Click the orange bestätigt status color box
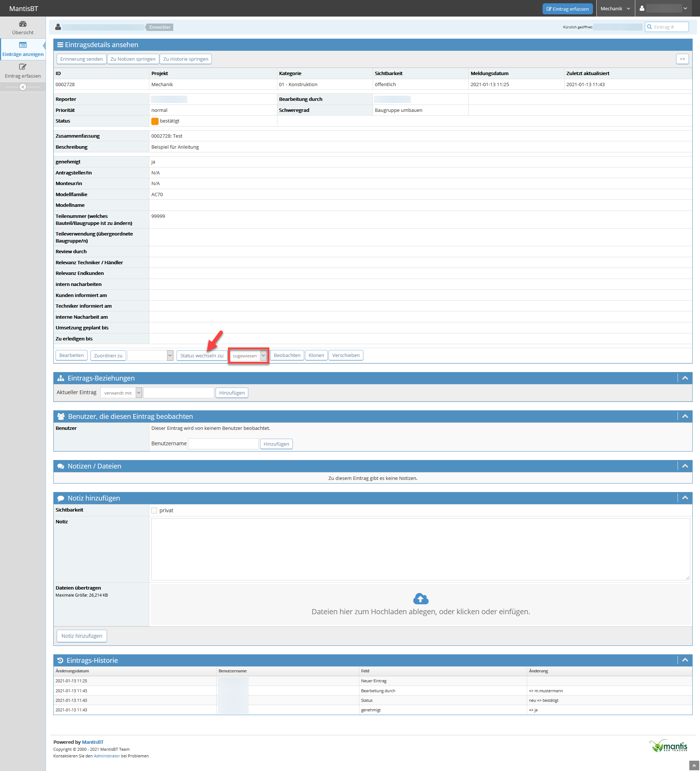The image size is (700, 771). click(155, 121)
